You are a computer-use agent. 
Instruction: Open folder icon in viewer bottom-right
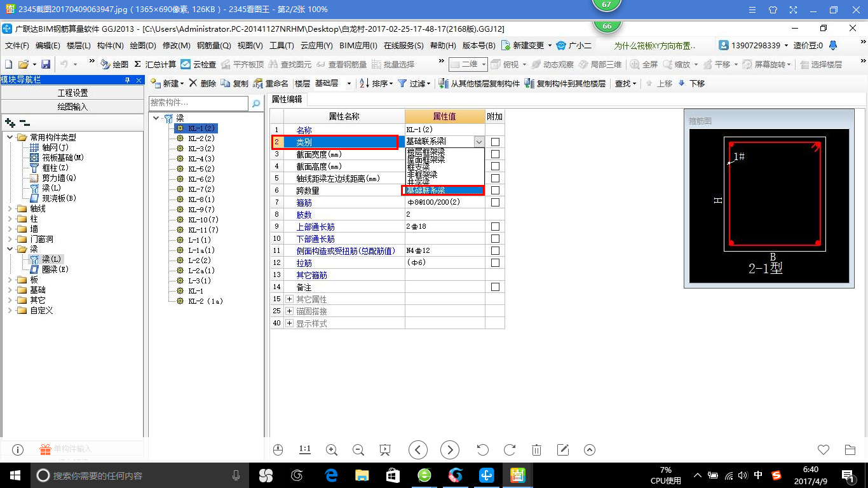click(x=850, y=450)
